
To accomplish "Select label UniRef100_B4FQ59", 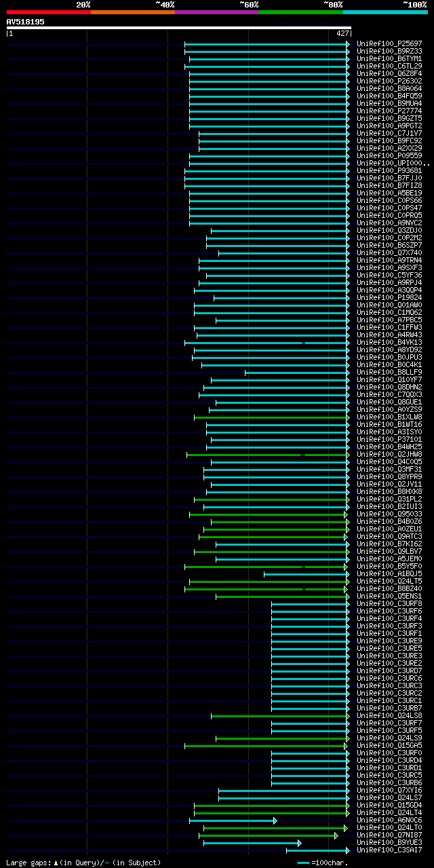I will point(389,96).
